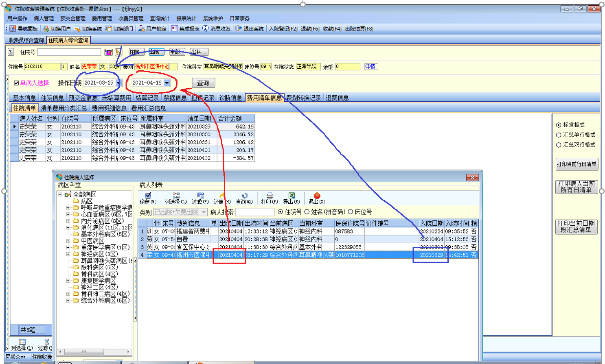Viewport: 605px width, 364px height.
Task: Open 集成报表 integrated reports
Action: (x=185, y=28)
